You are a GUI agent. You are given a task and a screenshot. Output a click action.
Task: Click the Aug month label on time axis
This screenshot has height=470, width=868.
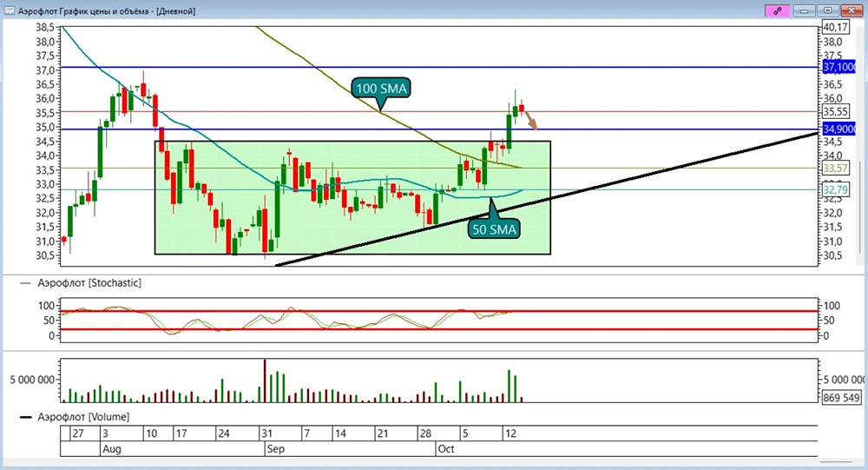(111, 449)
